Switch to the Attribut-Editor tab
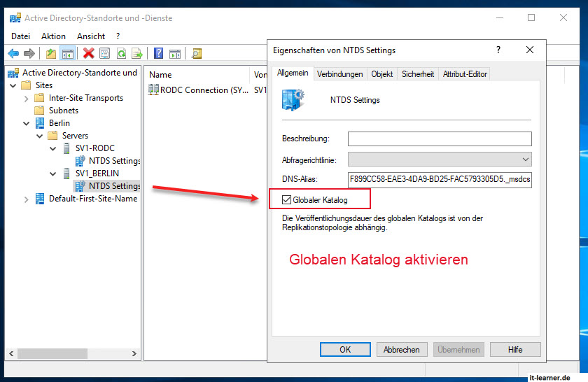Screen dimensions: 588x382 [465, 74]
